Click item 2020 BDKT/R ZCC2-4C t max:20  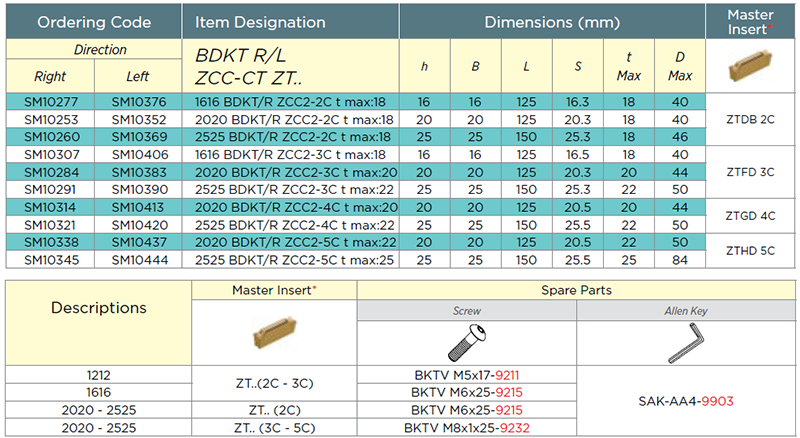click(296, 208)
